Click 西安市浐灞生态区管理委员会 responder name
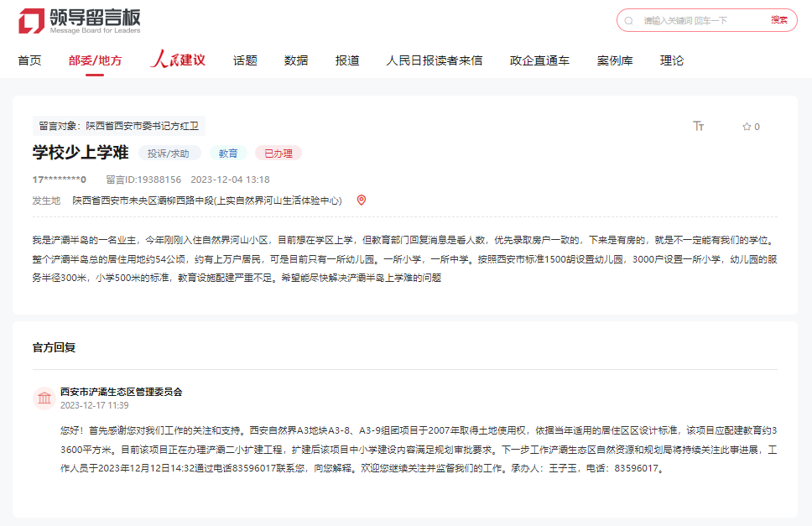Viewport: 812px width, 526px height. coord(121,392)
